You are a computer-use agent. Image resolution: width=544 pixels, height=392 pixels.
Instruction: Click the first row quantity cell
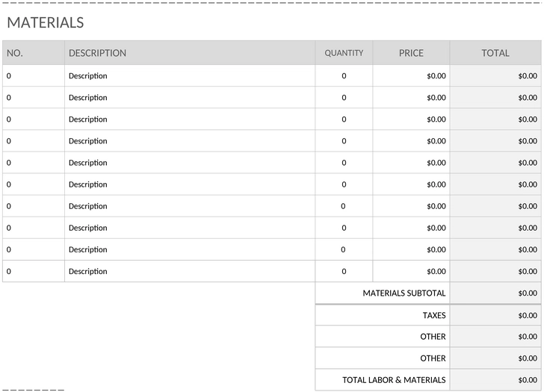pyautogui.click(x=344, y=76)
